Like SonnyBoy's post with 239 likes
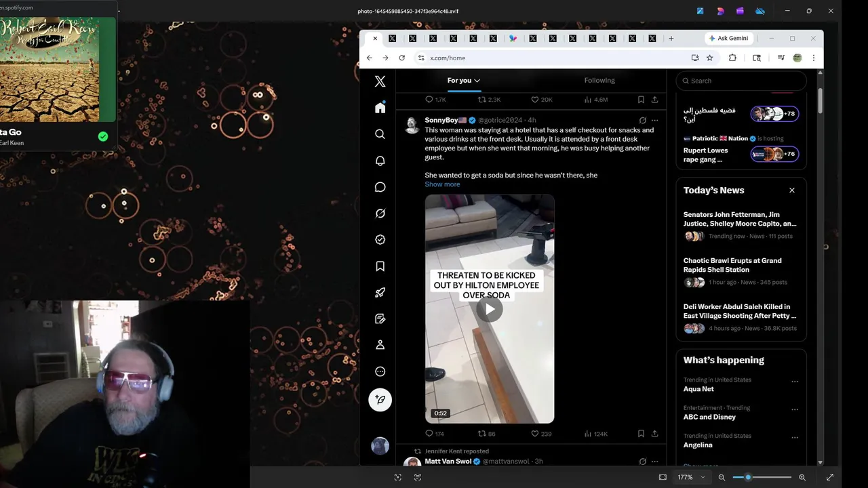The width and height of the screenshot is (868, 488). tap(540, 434)
